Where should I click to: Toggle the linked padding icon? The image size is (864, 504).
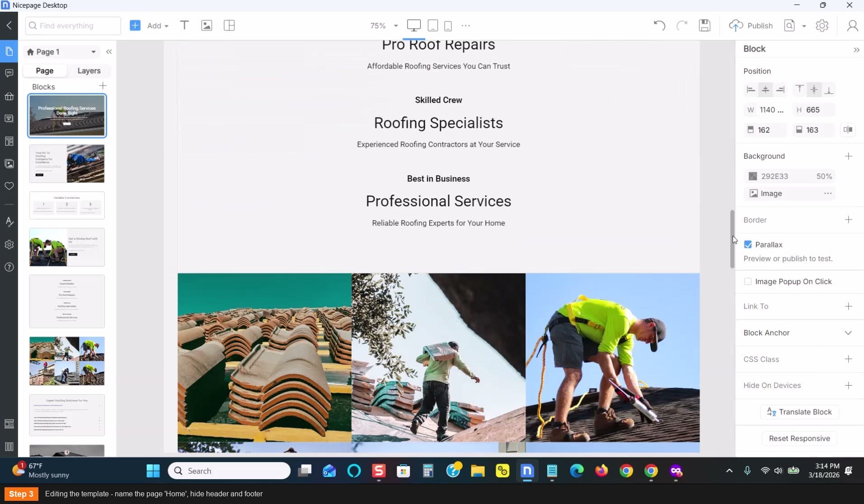[x=848, y=130]
